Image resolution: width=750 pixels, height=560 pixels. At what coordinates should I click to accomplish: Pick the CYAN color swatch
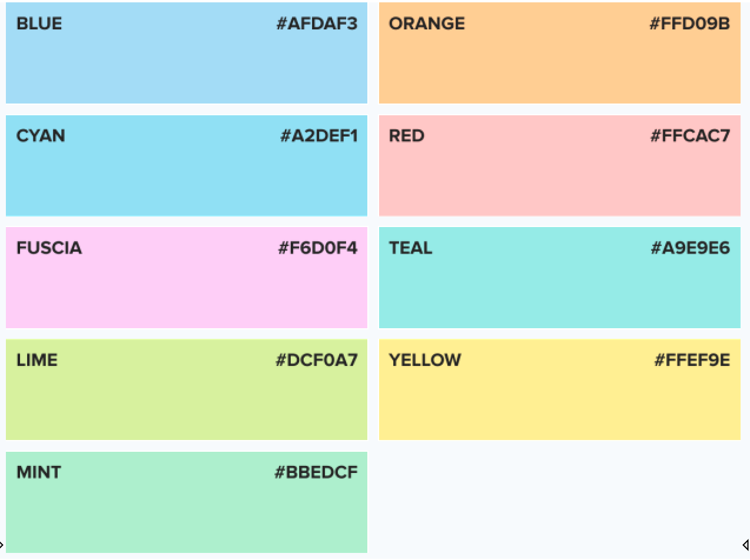(x=186, y=176)
